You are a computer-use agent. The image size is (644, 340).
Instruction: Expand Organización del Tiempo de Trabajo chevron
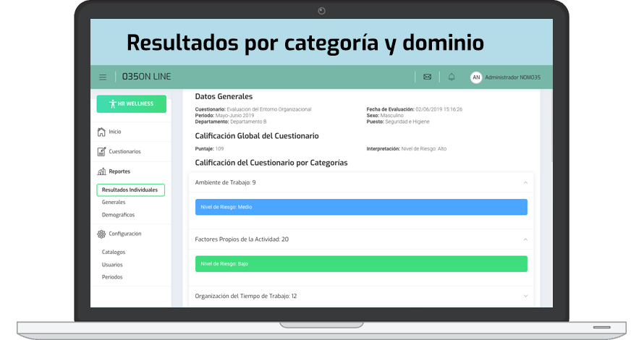coord(525,296)
